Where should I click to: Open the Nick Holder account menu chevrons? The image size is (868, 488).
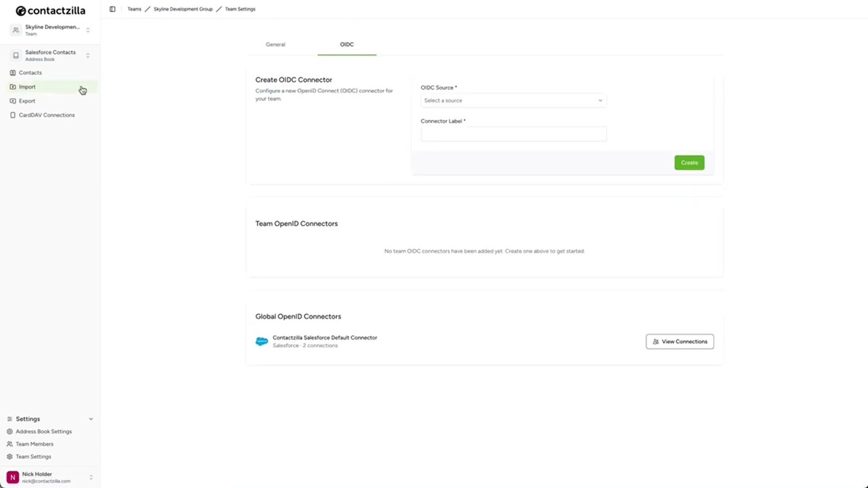(x=91, y=477)
